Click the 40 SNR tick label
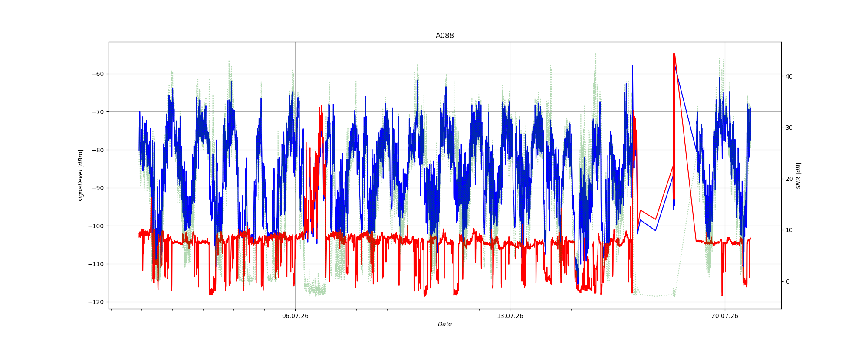Viewport: 868px width, 347px height. tap(789, 76)
